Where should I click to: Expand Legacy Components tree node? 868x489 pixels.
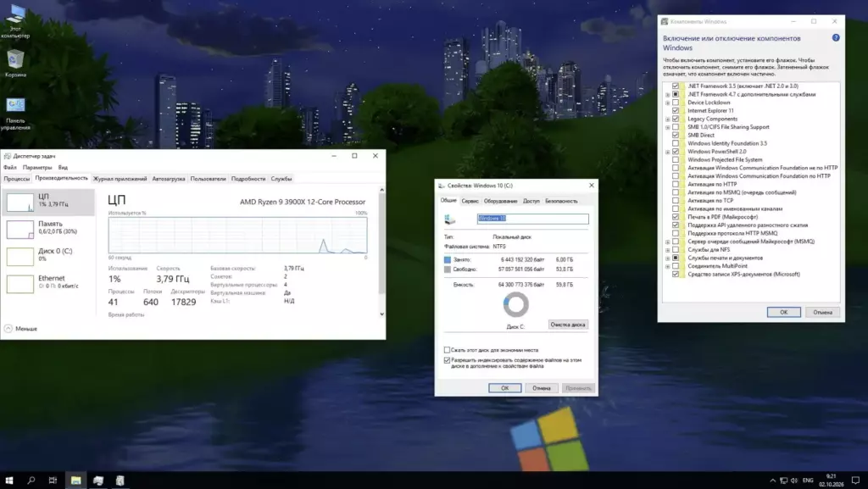click(668, 119)
